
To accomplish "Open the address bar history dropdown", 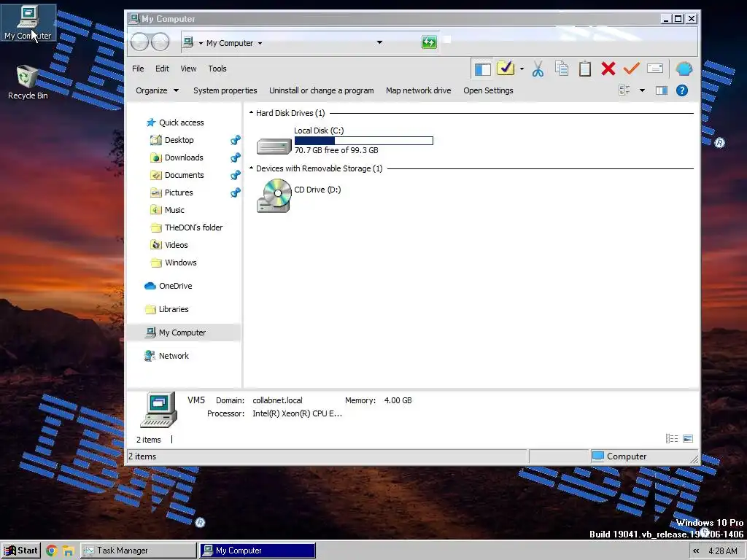I will coord(379,42).
